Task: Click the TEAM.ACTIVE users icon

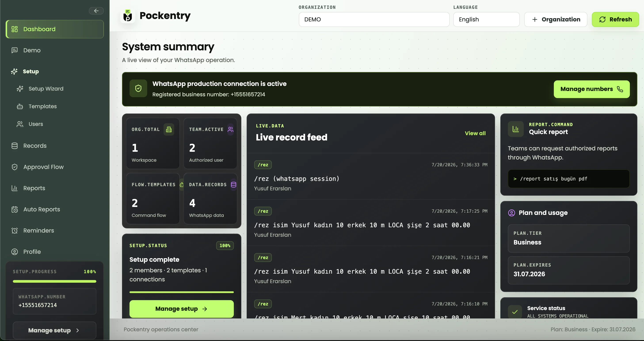Action: [231, 129]
